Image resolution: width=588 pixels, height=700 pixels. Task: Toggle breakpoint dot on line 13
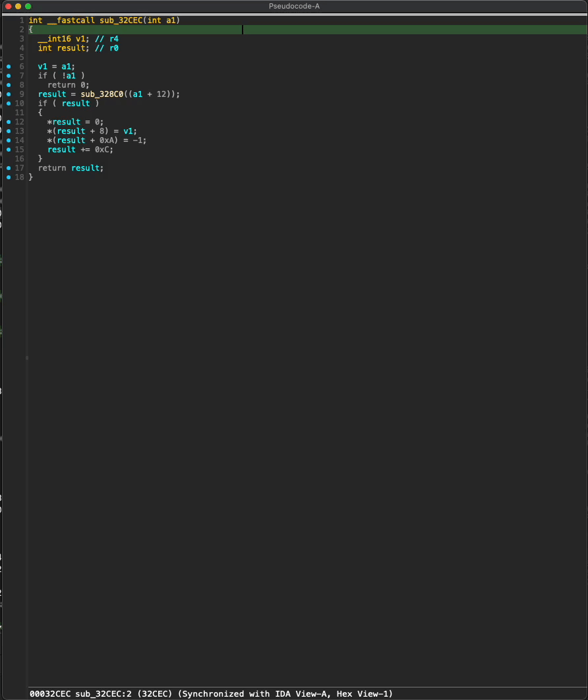click(9, 131)
